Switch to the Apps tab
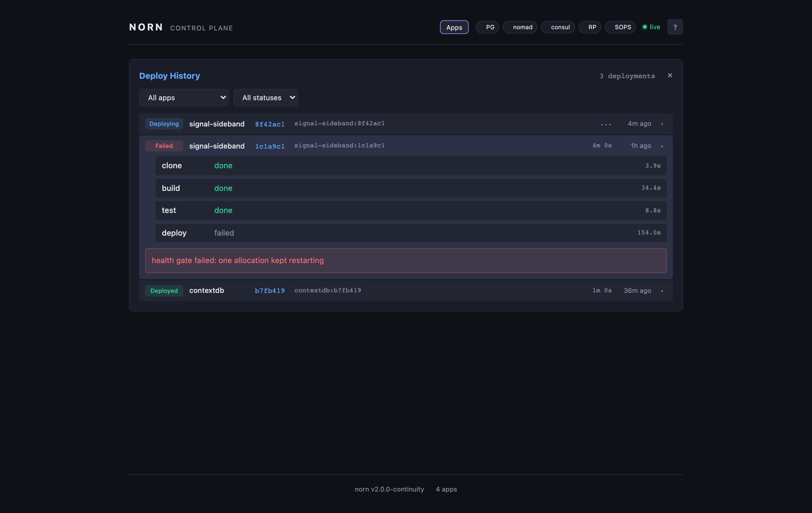Viewport: 812px width, 513px height. pyautogui.click(x=454, y=27)
